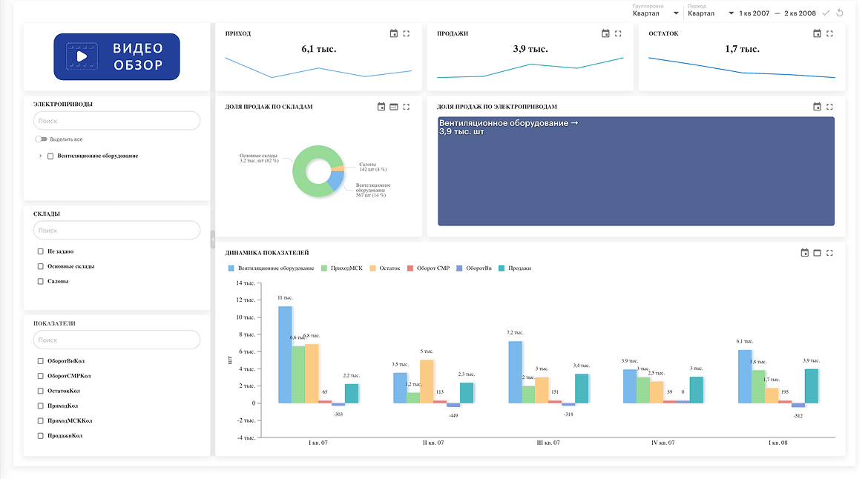Drill into the Вентиляционное оборудование treemap tile

click(x=636, y=171)
